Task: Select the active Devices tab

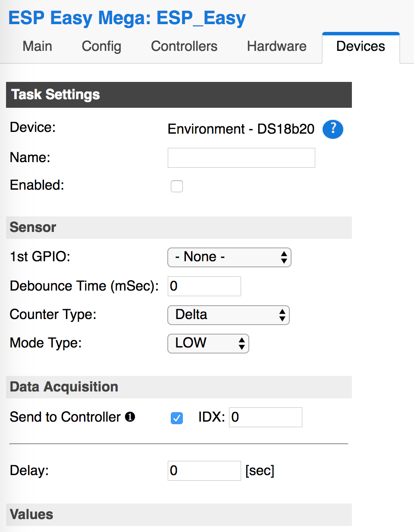Action: pos(361,46)
